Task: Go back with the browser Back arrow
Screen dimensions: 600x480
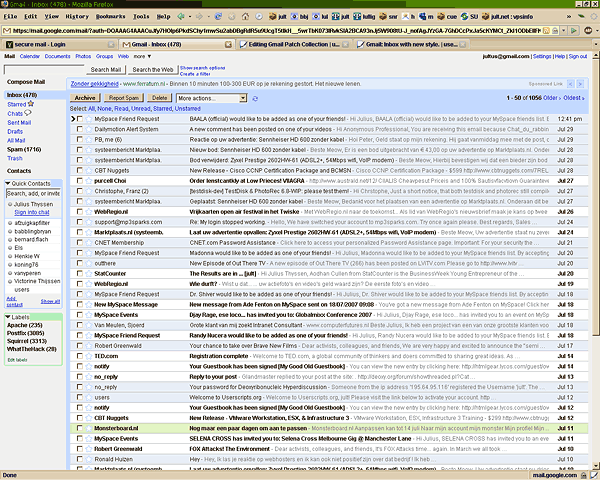Action: click(181, 16)
